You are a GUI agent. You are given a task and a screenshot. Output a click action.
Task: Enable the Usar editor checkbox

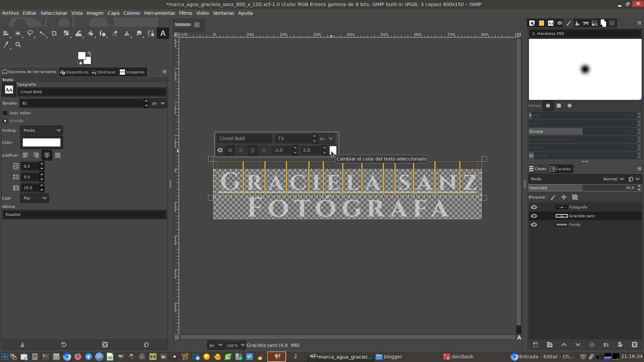pos(5,113)
